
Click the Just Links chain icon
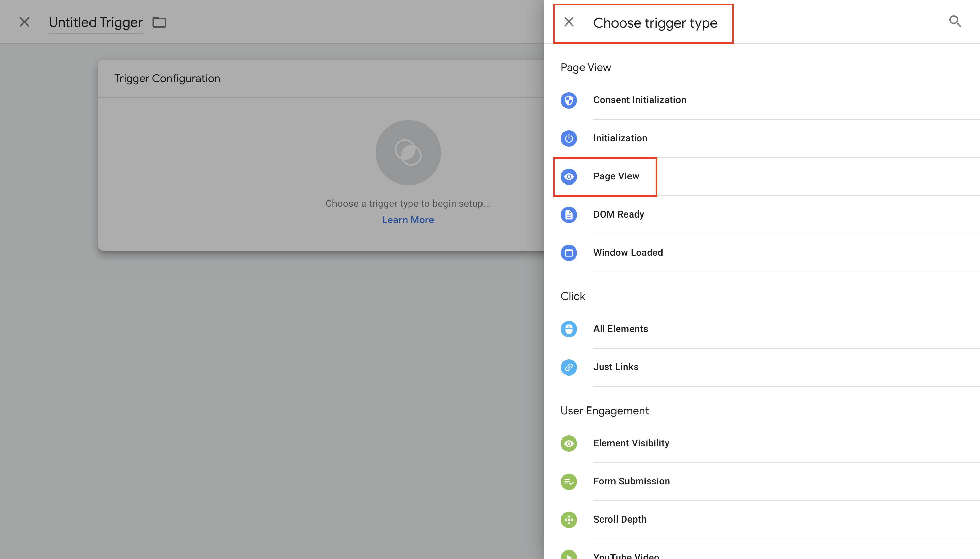click(569, 367)
